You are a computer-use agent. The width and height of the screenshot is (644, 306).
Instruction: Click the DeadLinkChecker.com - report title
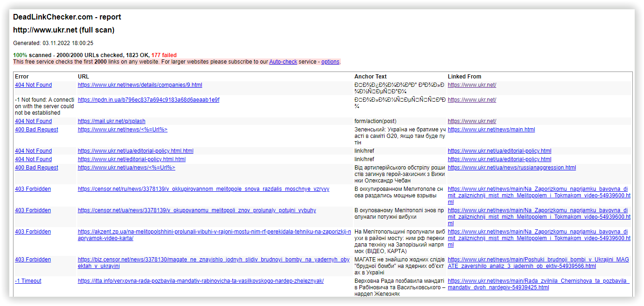point(67,17)
